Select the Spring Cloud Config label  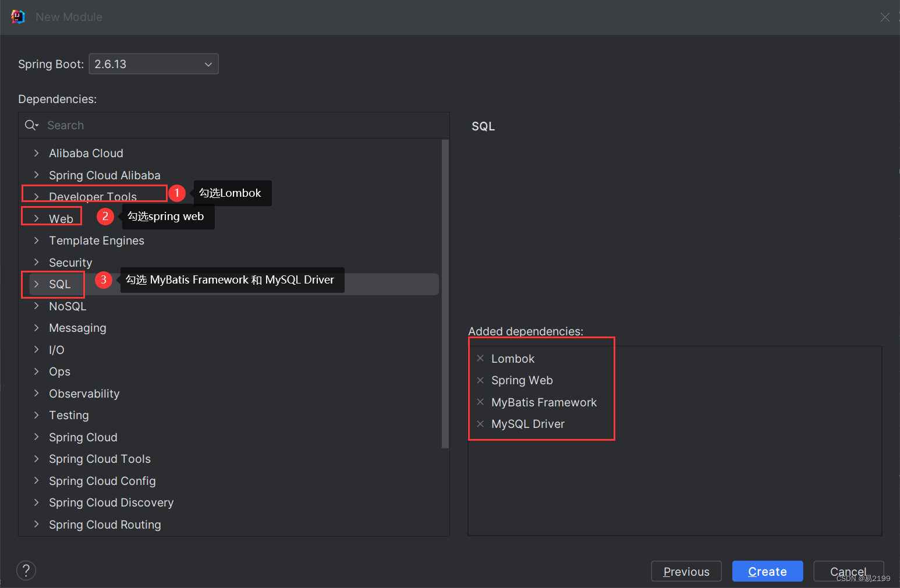pyautogui.click(x=102, y=481)
